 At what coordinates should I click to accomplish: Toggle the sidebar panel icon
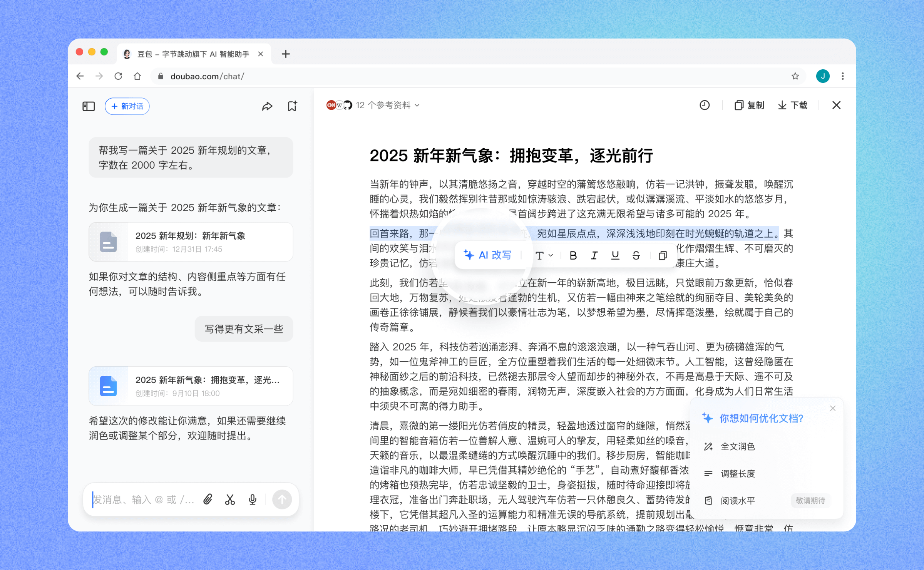point(89,106)
